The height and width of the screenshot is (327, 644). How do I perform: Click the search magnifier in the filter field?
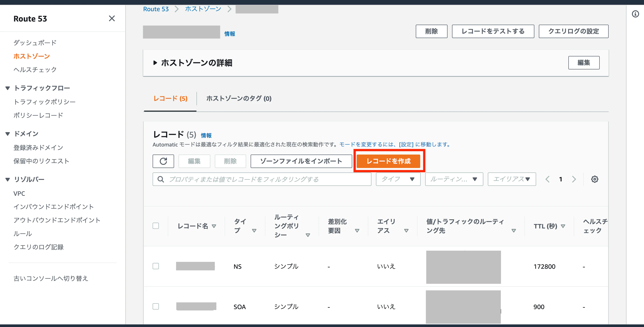point(160,179)
